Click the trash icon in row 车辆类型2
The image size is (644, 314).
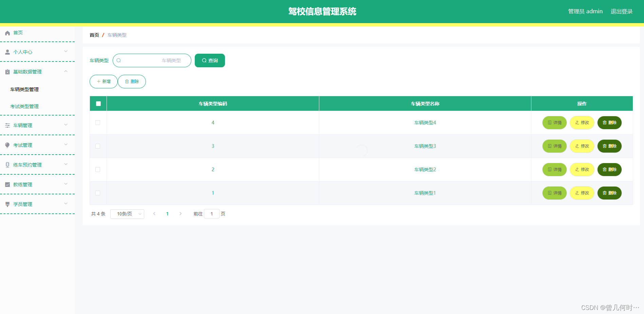[605, 170]
